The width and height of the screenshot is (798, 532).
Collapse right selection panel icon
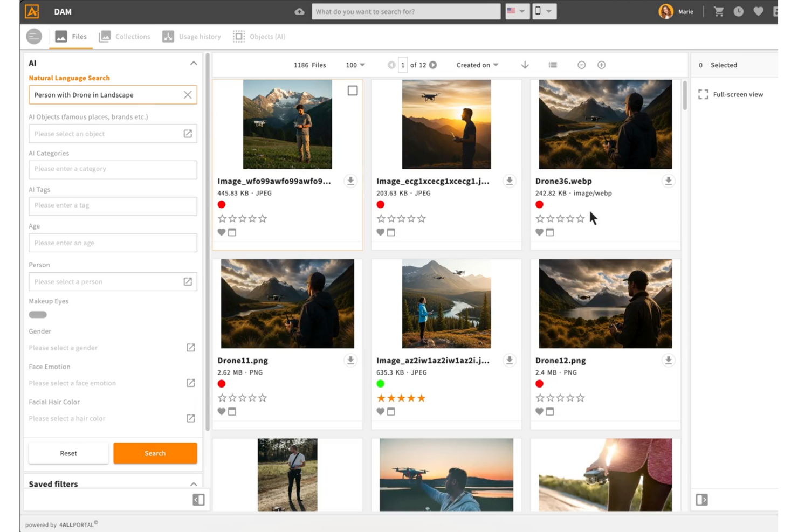coord(701,500)
